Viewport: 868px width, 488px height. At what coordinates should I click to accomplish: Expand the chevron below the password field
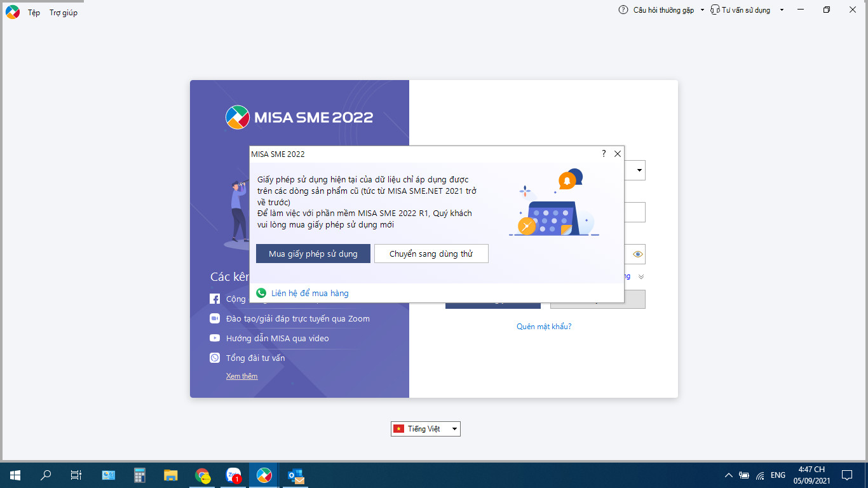coord(641,276)
